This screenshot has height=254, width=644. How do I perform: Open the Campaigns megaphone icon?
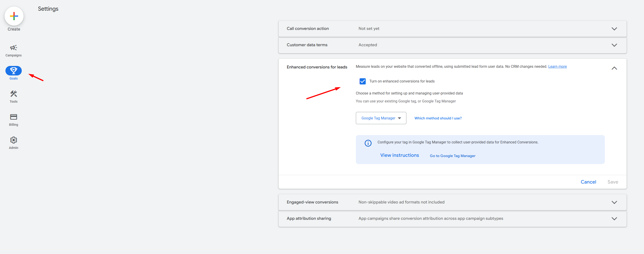coord(14,48)
